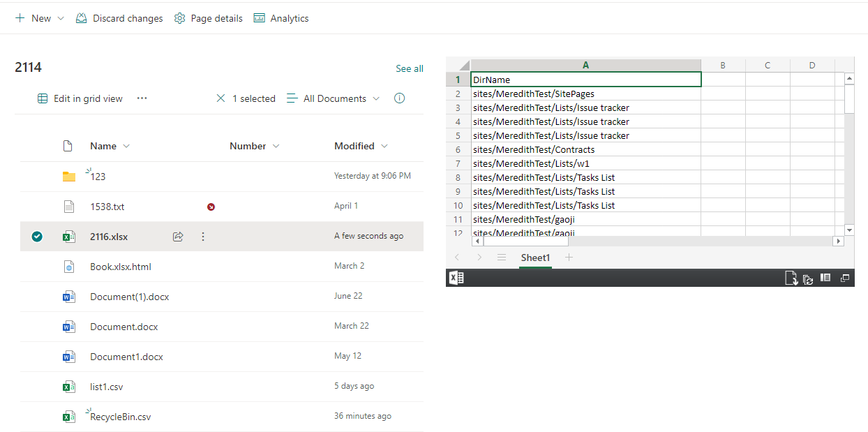This screenshot has width=868, height=432.
Task: Open Book.xlsx.html
Action: coord(121,267)
